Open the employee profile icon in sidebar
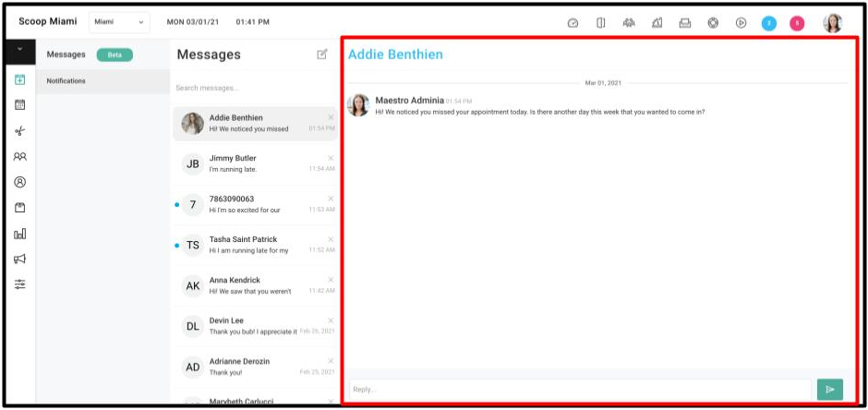This screenshot has width=868, height=410. 20,182
